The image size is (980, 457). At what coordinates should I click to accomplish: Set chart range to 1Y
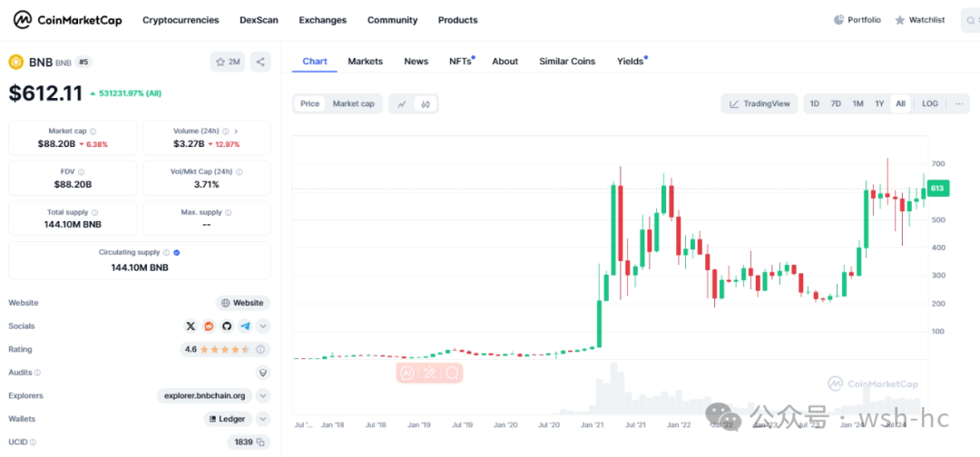[878, 103]
